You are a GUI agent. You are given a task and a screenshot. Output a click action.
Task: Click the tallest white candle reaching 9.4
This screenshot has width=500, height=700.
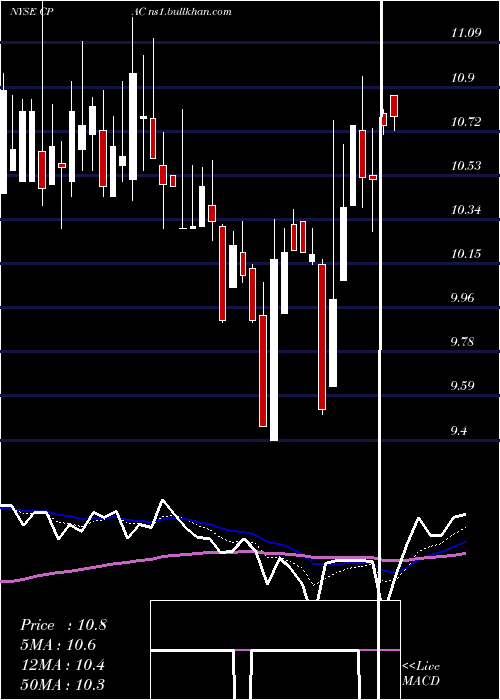coord(274,350)
